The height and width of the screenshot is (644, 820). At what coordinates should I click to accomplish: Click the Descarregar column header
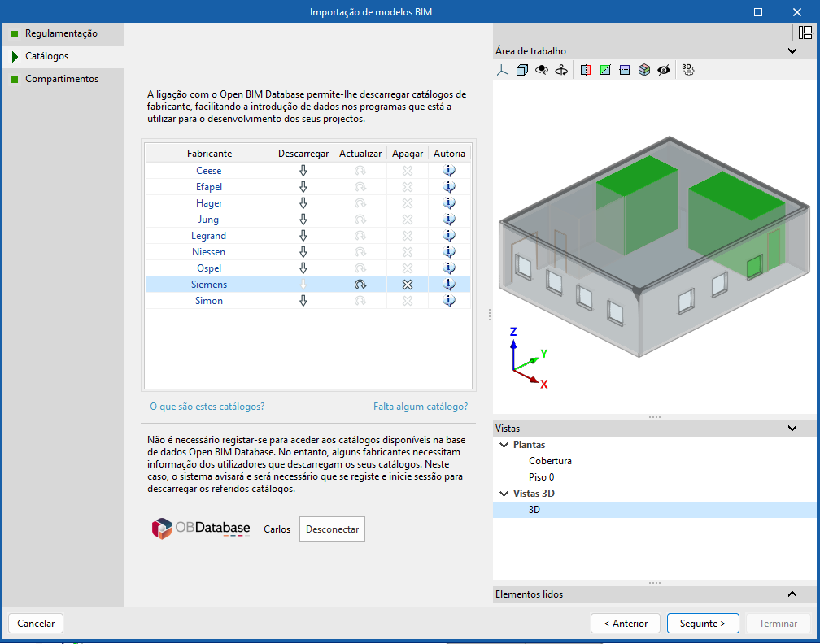[303, 153]
